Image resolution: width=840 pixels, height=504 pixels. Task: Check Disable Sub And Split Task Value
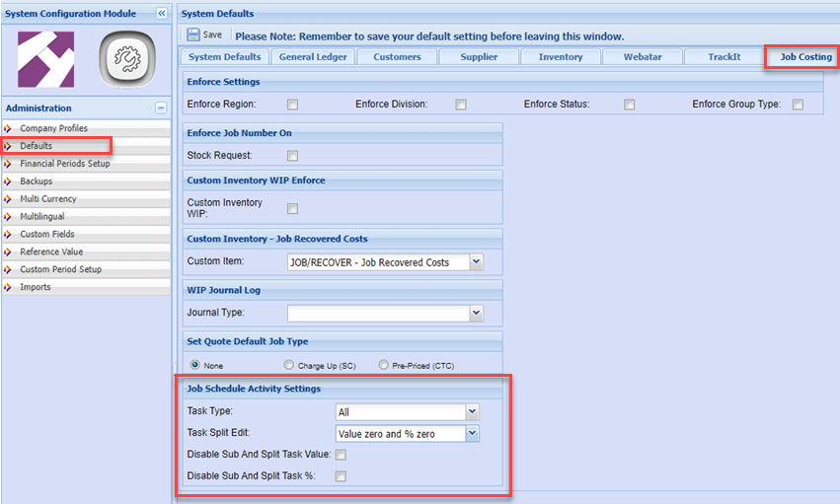341,455
